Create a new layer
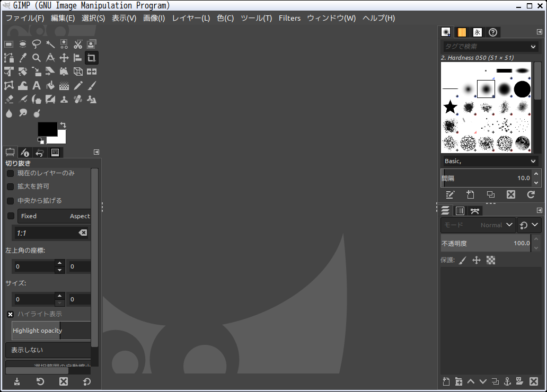 point(446,381)
